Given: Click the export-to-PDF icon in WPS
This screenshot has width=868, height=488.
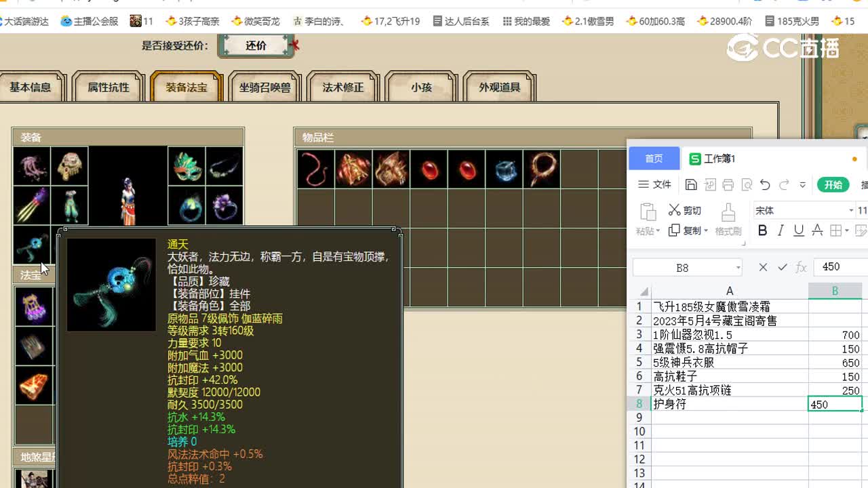Looking at the screenshot, I should click(x=710, y=185).
